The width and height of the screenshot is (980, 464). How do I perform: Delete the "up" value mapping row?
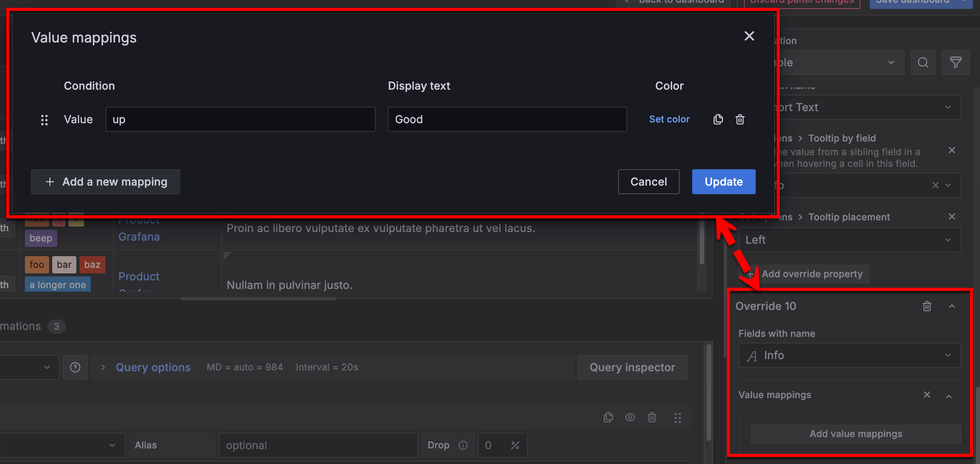tap(740, 119)
